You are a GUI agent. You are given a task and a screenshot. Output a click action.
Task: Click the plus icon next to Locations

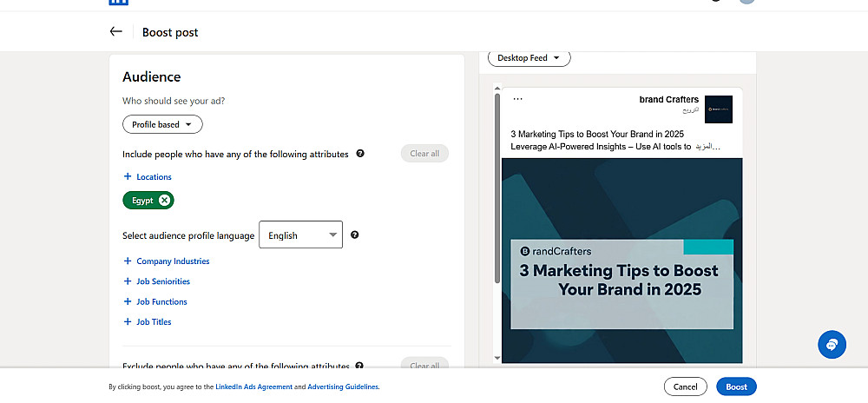coord(128,176)
